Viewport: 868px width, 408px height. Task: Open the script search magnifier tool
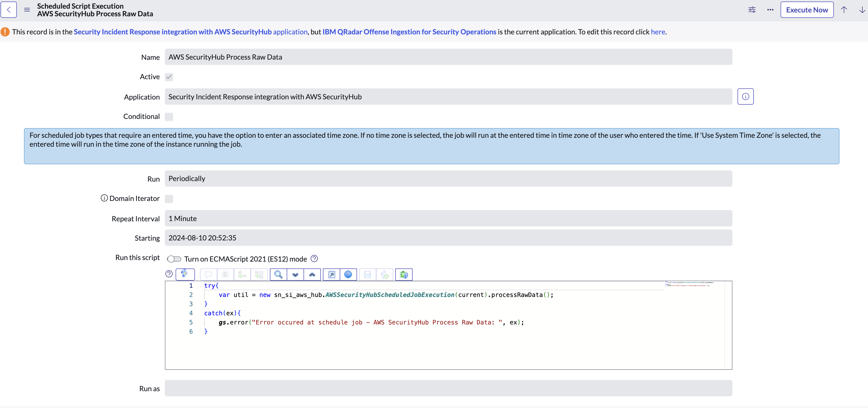(x=278, y=275)
